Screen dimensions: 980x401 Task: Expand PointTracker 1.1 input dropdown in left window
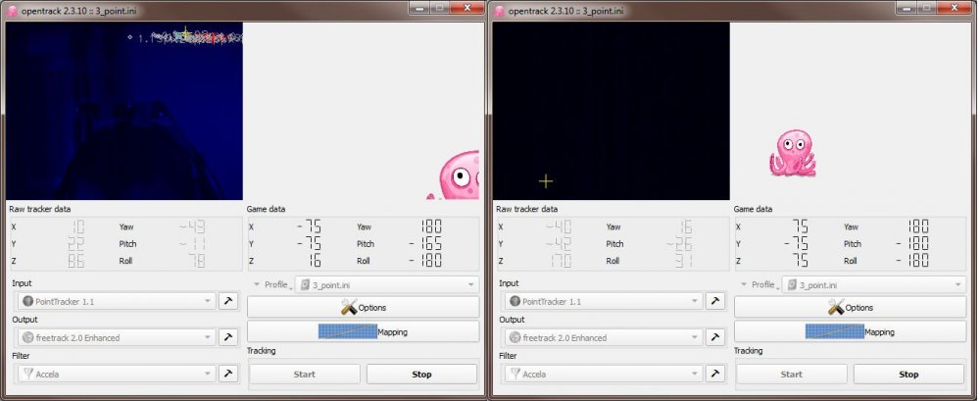(116, 301)
